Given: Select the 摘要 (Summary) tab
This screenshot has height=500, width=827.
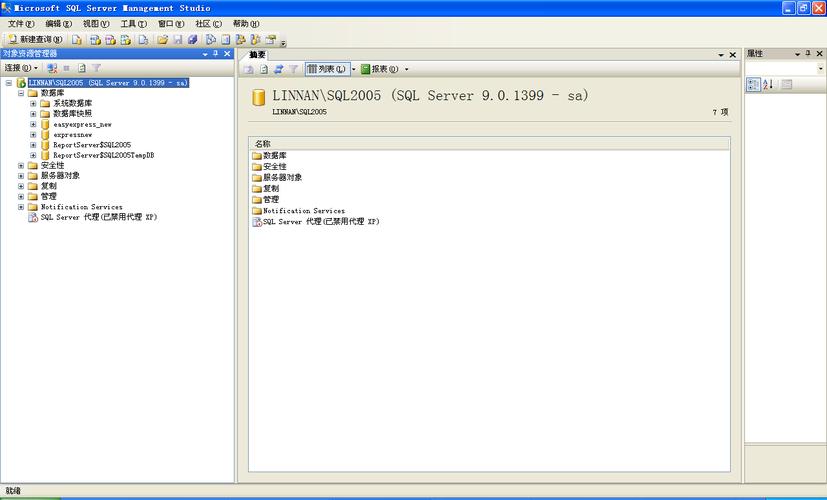Looking at the screenshot, I should pos(257,55).
